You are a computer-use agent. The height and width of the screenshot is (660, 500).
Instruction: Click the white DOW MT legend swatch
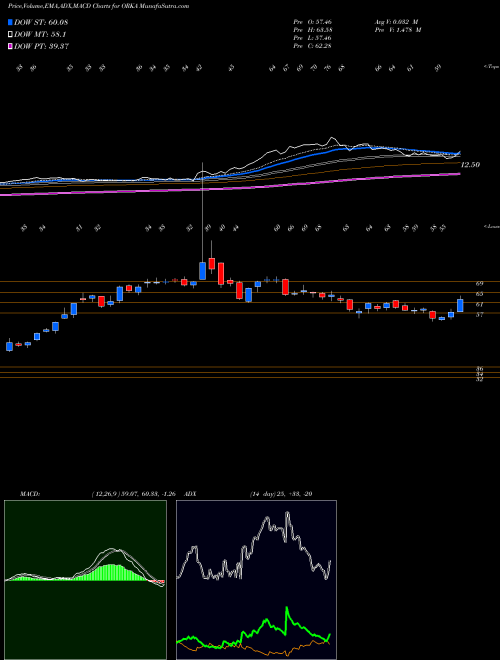(x=10, y=35)
